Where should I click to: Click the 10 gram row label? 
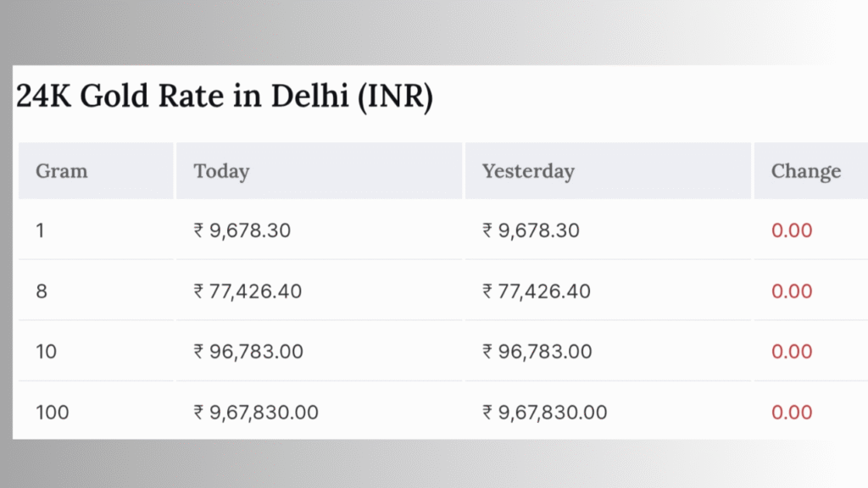47,352
